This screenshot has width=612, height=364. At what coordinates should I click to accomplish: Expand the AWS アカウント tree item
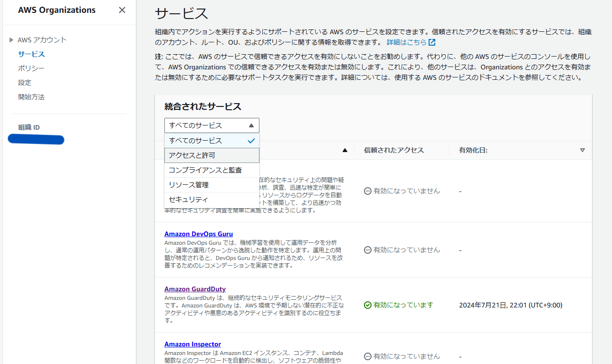tap(11, 40)
